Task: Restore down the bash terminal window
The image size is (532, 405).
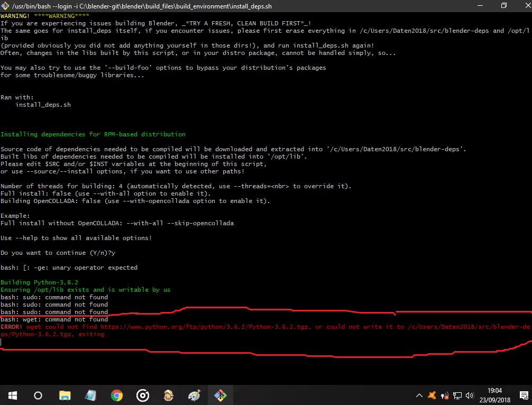Action: tap(504, 6)
